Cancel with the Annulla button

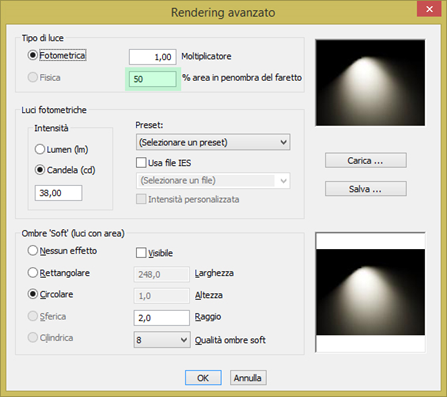[x=248, y=378]
